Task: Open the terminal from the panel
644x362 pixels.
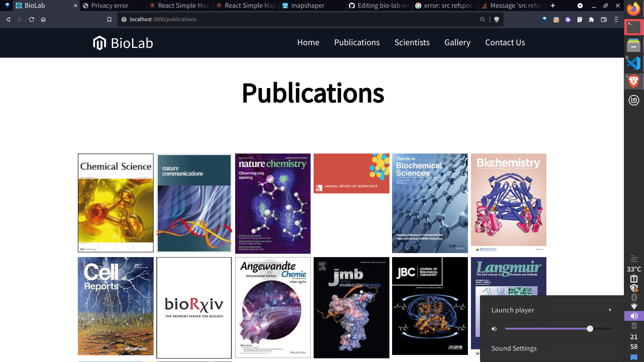Action: (634, 27)
